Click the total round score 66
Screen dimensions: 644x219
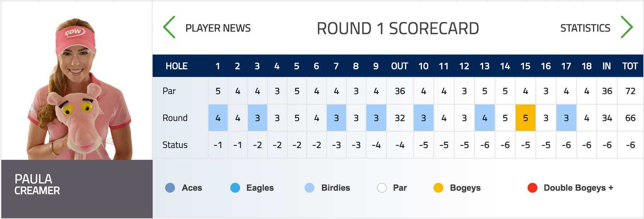tap(630, 118)
